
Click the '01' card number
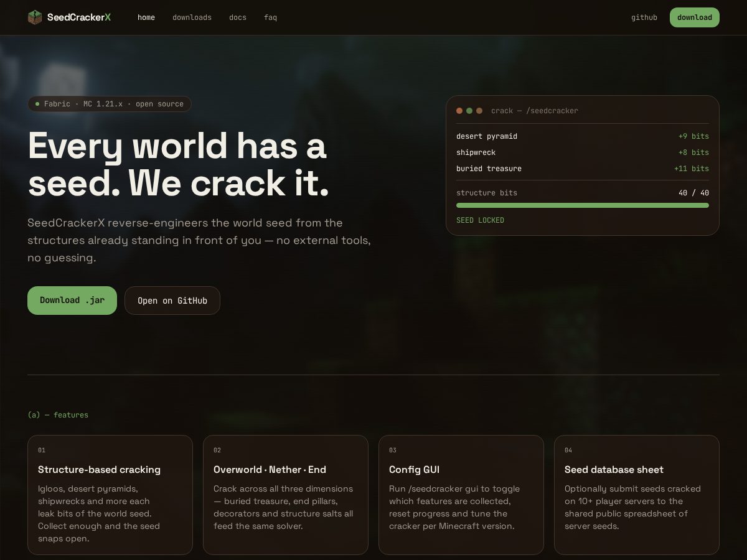pyautogui.click(x=42, y=450)
